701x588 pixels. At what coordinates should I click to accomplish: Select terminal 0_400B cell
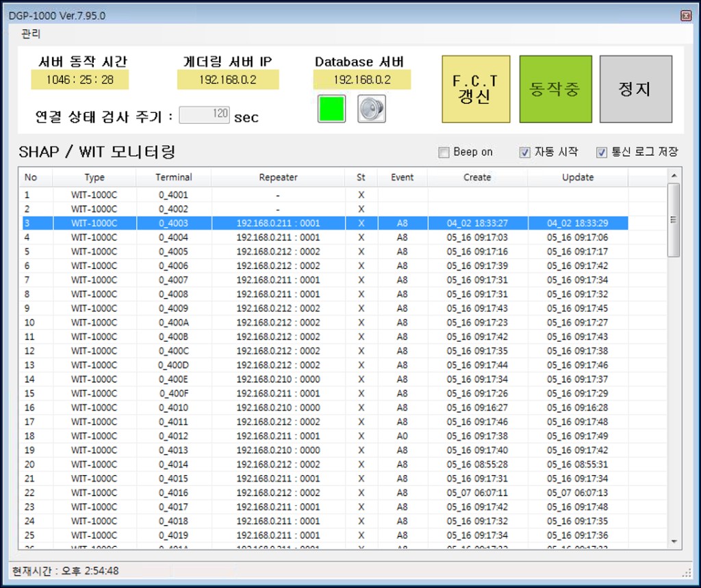pos(173,337)
